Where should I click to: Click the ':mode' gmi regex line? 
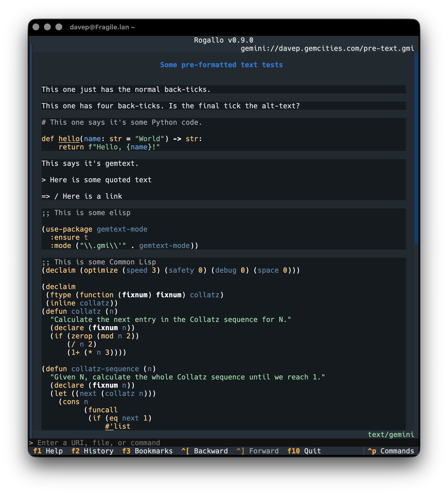coord(124,246)
